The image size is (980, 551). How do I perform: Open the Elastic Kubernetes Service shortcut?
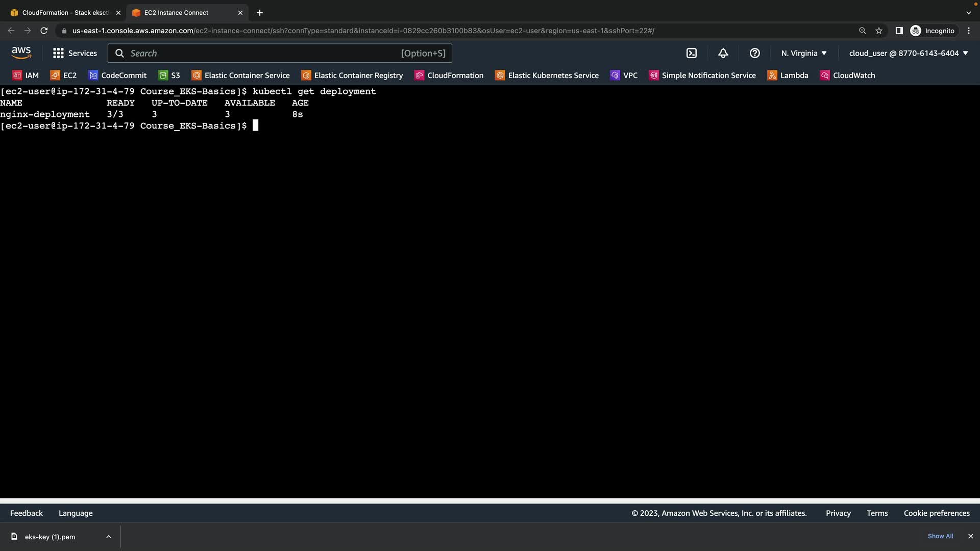tap(547, 76)
